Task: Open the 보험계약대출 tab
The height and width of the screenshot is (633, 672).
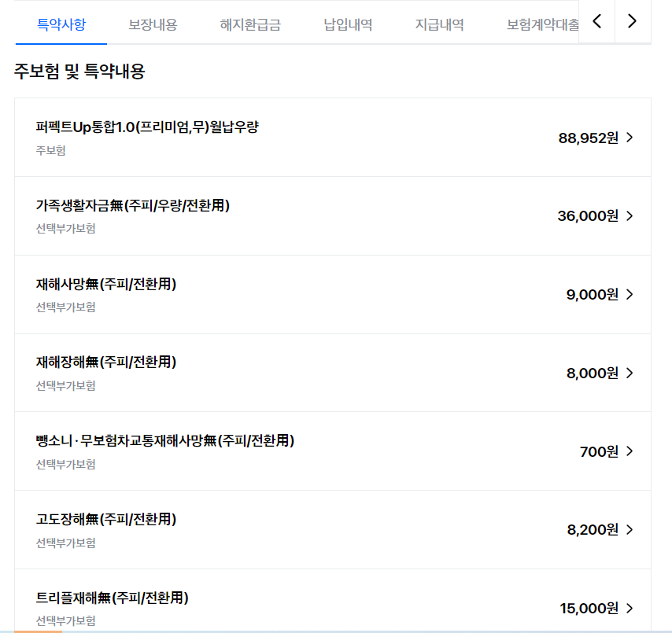Action: [x=543, y=24]
